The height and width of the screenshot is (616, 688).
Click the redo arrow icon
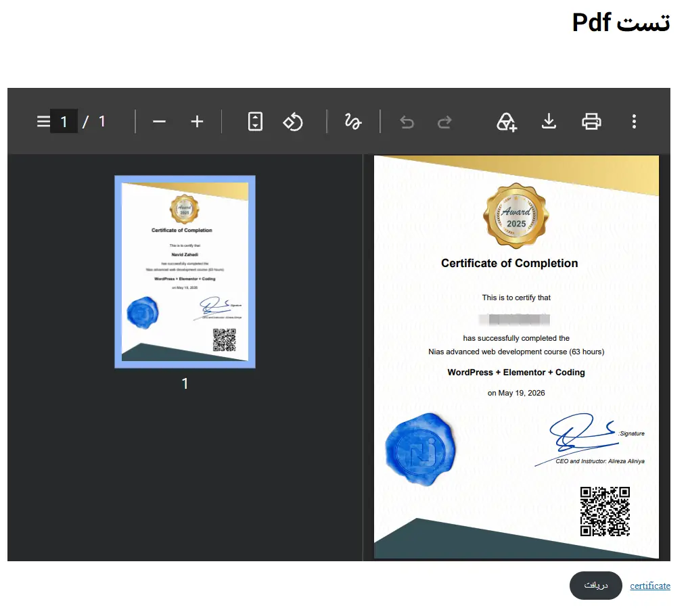[444, 122]
